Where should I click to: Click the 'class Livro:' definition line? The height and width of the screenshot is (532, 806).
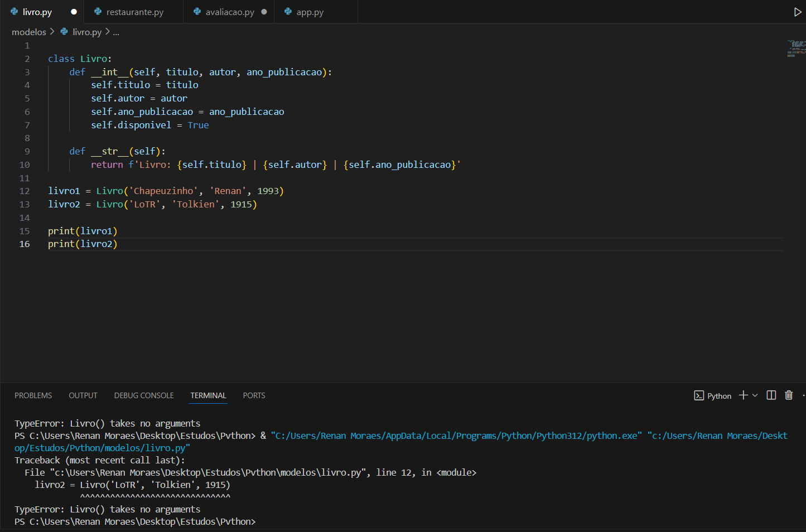80,59
